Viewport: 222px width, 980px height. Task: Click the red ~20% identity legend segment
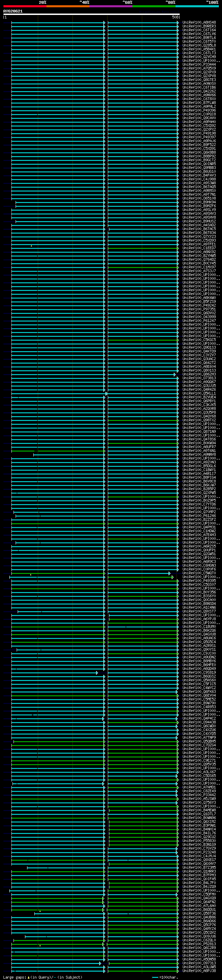click(x=25, y=6)
